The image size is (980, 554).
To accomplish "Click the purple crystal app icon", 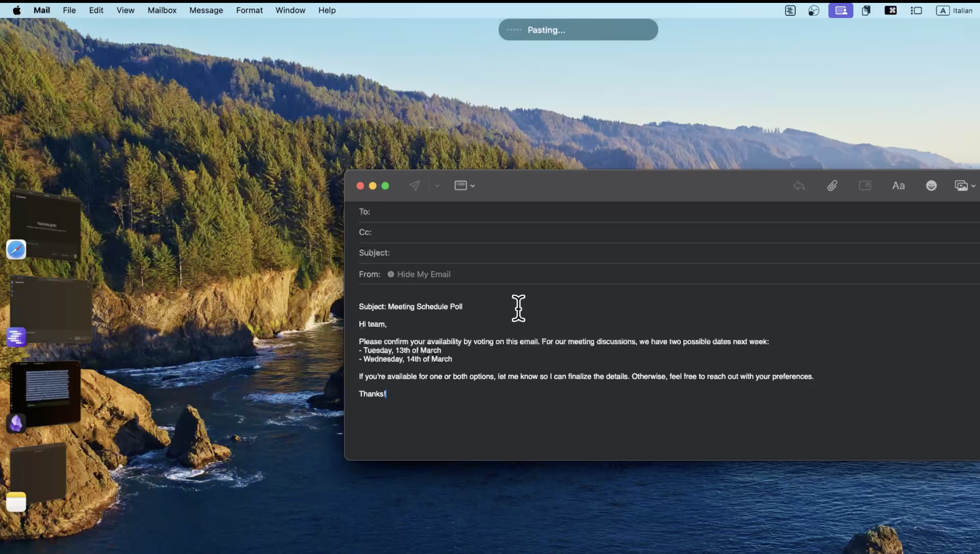I will coord(16,423).
